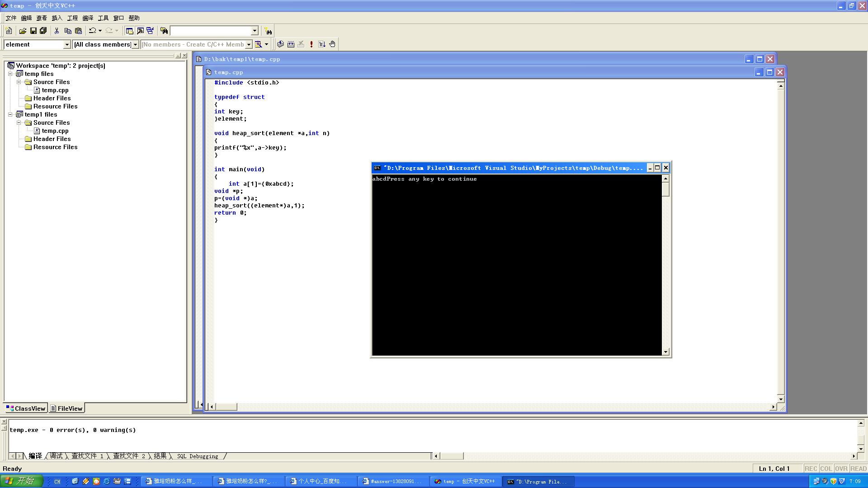The width and height of the screenshot is (868, 488).
Task: Click the Build icon in build toolbar
Action: pos(291,44)
